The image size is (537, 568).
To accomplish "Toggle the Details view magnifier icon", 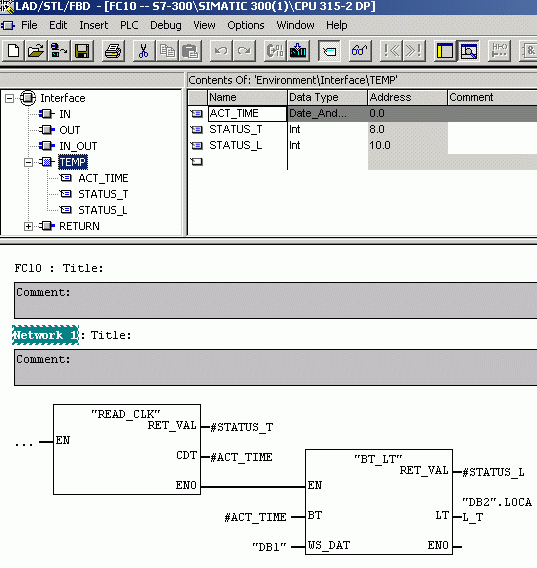I will 469,51.
